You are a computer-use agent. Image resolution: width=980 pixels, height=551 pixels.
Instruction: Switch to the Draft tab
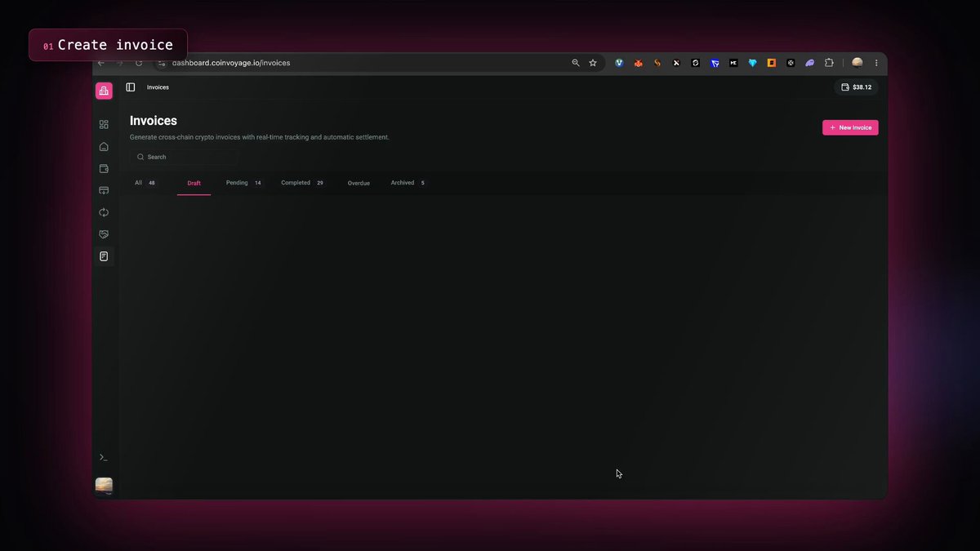[x=194, y=183]
